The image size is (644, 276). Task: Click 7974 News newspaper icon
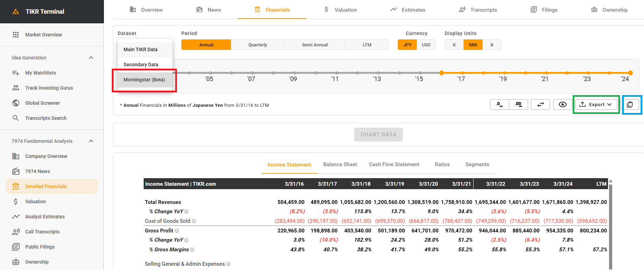pos(16,171)
